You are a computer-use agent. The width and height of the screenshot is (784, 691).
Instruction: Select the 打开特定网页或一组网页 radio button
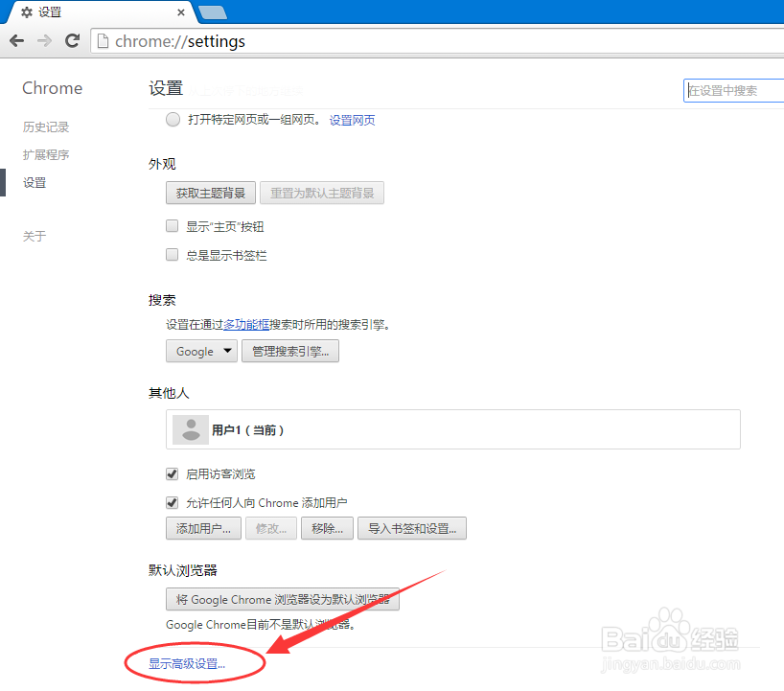tap(173, 120)
